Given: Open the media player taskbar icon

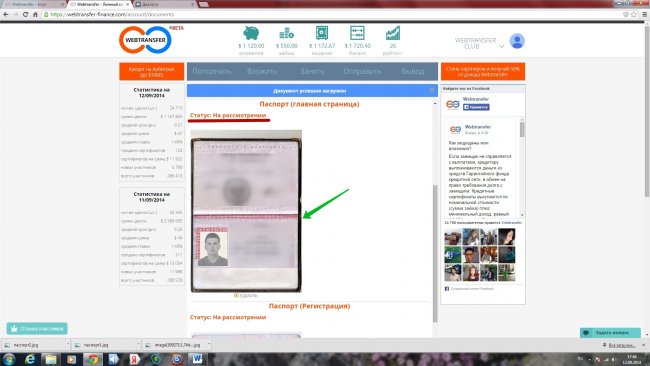Looking at the screenshot, I should click(72, 359).
